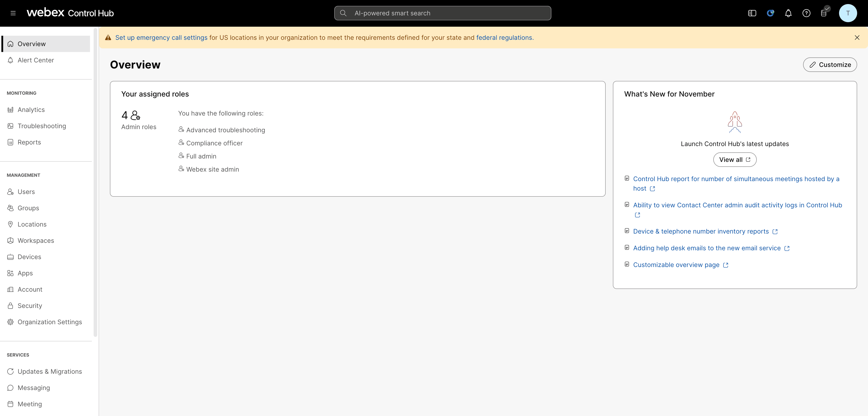Image resolution: width=868 pixels, height=416 pixels.
Task: Open the profile avatar menu
Action: coord(848,13)
